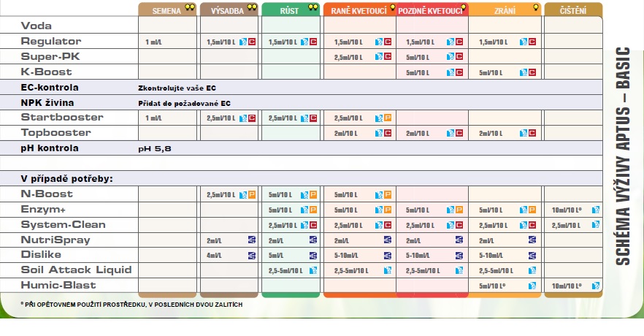Click the blue watering icon in System-Clean row under Čištění
This screenshot has width=644, height=336.
(x=596, y=225)
